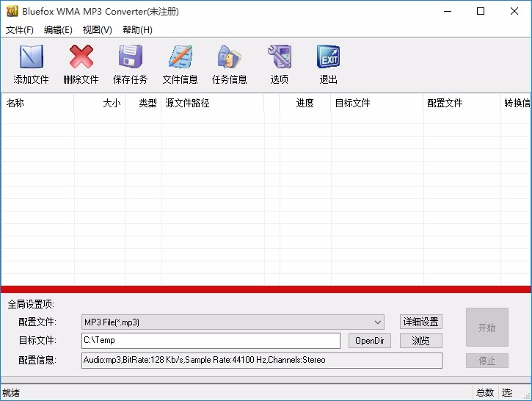Minimize the Bluefox converter window
This screenshot has width=532, height=401.
click(x=448, y=12)
